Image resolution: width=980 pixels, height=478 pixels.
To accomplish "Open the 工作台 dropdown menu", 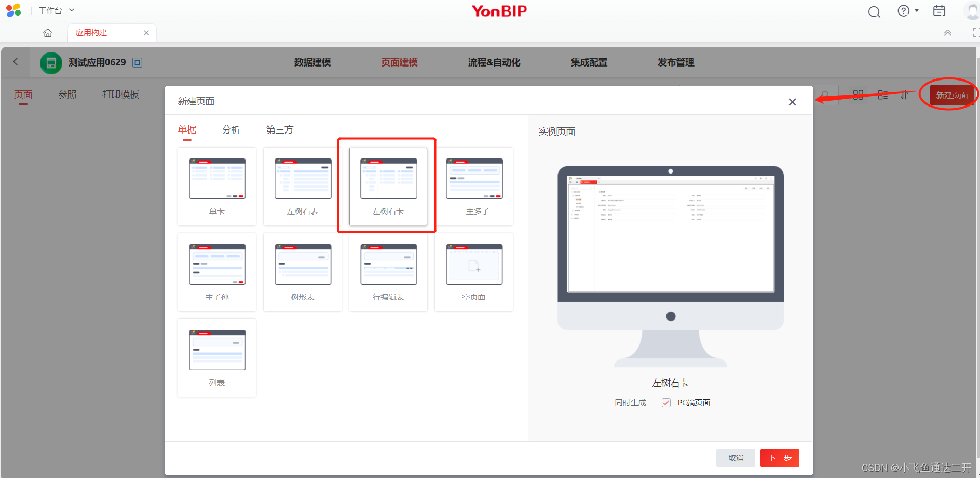I will pyautogui.click(x=56, y=10).
